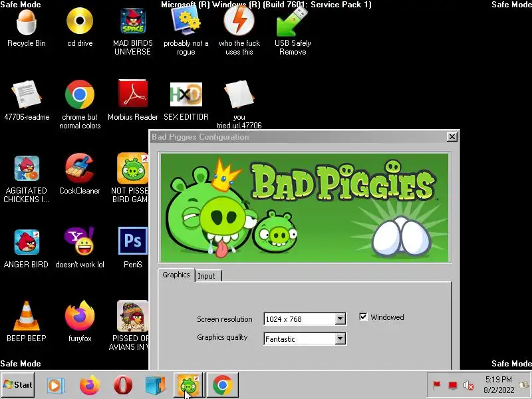Expand the Graphics quality dropdown
Image resolution: width=532 pixels, height=399 pixels.
[340, 338]
